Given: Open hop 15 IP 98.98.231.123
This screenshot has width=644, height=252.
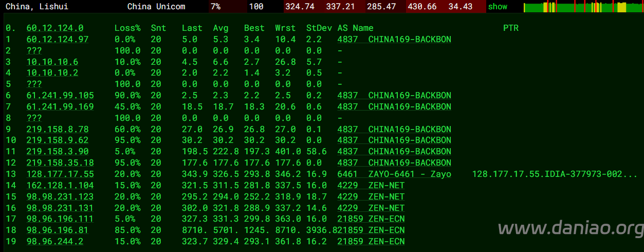Looking at the screenshot, I should point(60,196).
